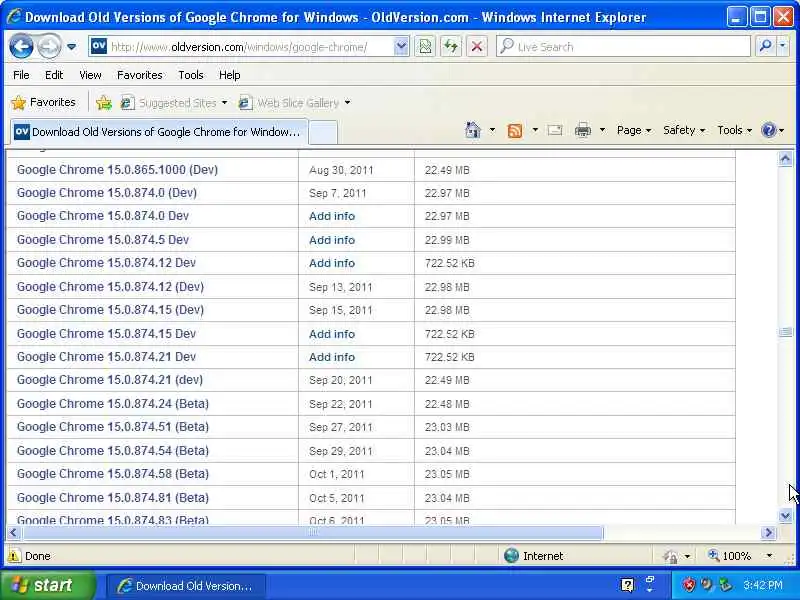The image size is (800, 600).
Task: Open the Favorites menu
Action: pyautogui.click(x=139, y=75)
